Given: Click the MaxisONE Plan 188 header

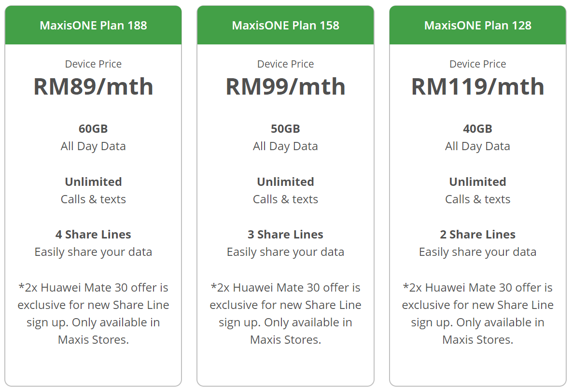Looking at the screenshot, I should click(x=93, y=25).
